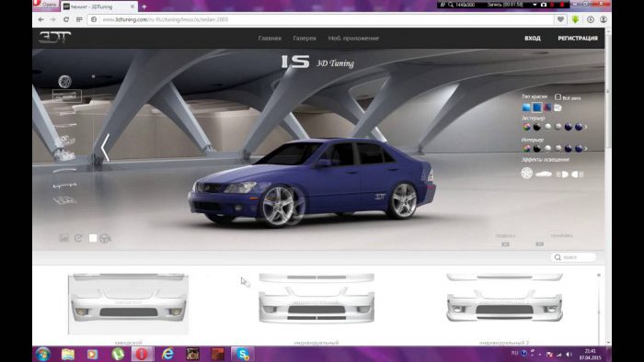Image resolution: width=644 pixels, height=362 pixels.
Task: Click the steering wheel view icon
Action: pyautogui.click(x=106, y=238)
